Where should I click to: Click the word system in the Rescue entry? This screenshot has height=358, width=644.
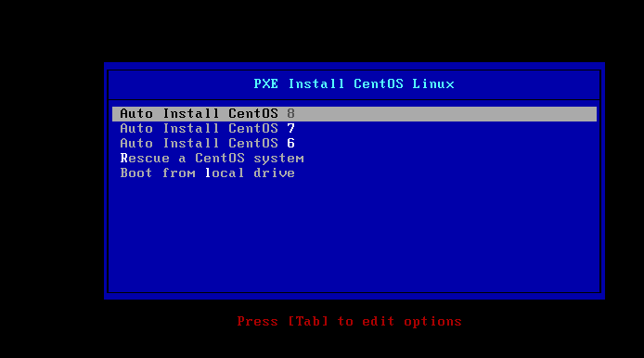tap(278, 159)
